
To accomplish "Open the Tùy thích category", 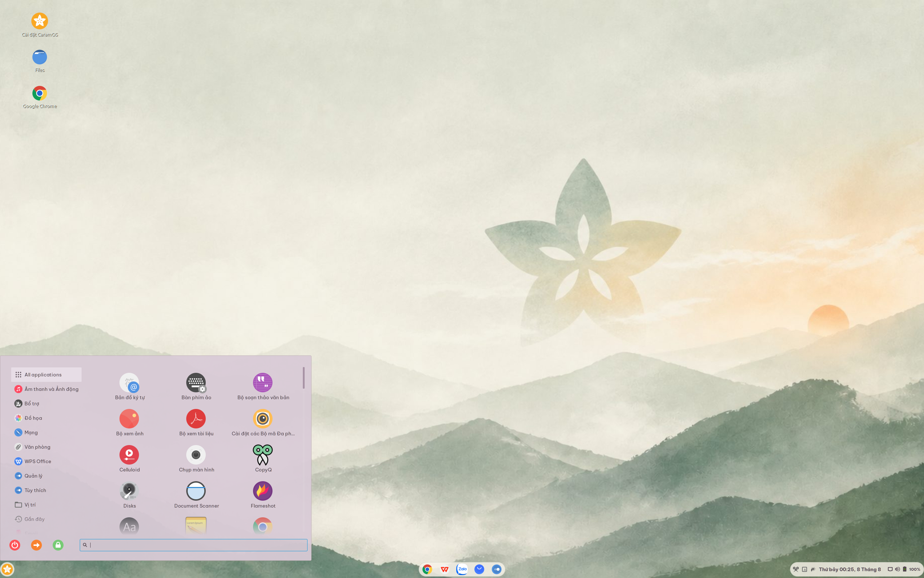I will [x=46, y=490].
